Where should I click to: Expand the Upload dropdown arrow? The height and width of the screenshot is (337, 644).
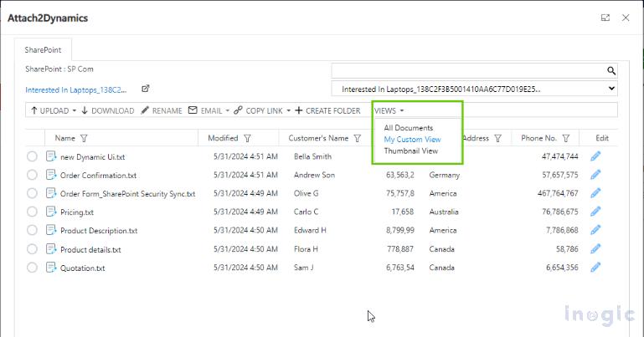pos(74,110)
